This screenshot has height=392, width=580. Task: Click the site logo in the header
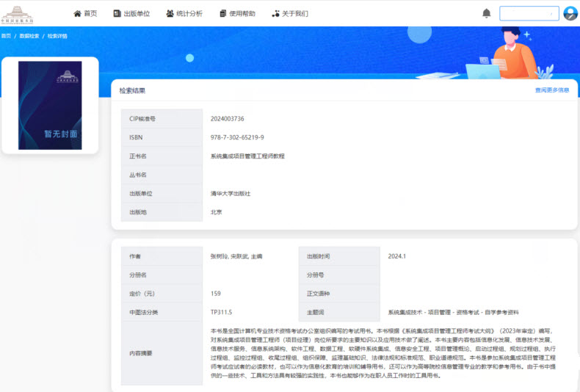17,15
